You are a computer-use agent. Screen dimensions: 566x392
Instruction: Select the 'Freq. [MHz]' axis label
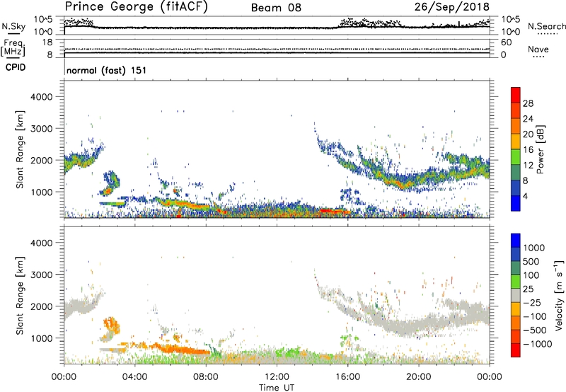tap(13, 47)
